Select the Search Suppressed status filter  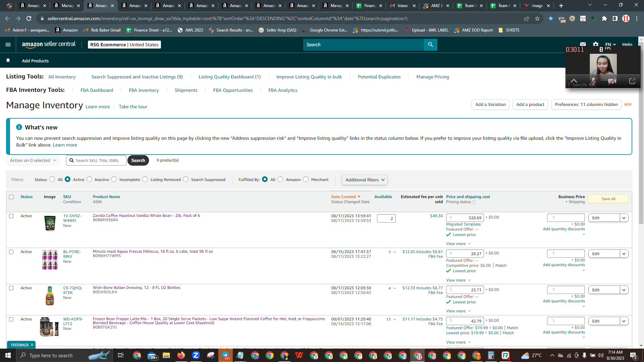[186, 179]
